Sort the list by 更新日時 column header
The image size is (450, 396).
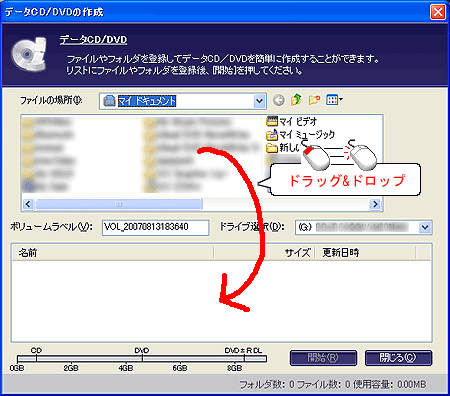click(365, 253)
